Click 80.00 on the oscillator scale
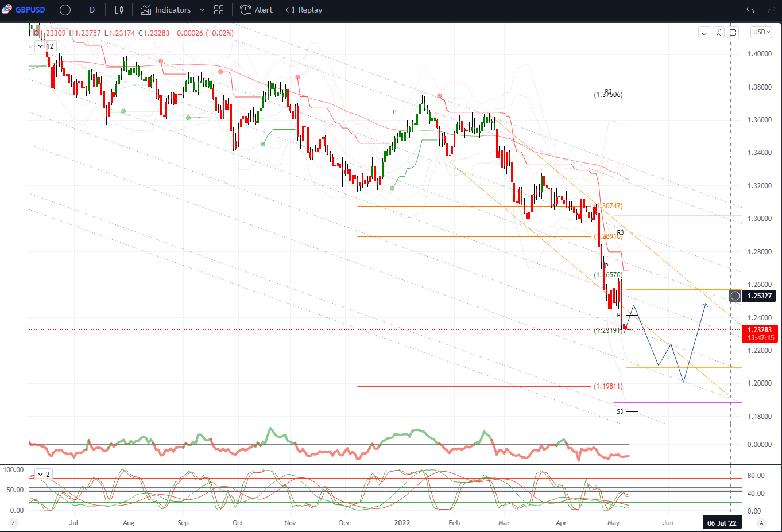Image resolution: width=782 pixels, height=532 pixels. click(x=756, y=476)
